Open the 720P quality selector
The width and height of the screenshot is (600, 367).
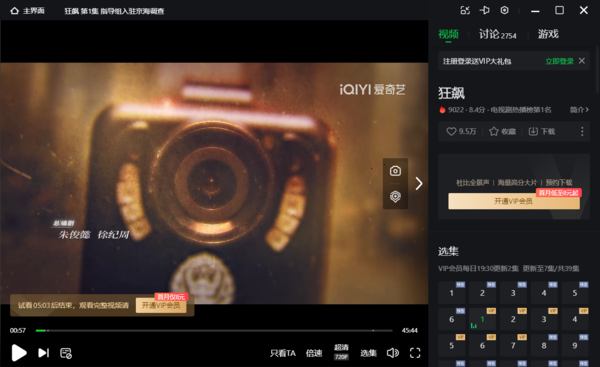(341, 352)
